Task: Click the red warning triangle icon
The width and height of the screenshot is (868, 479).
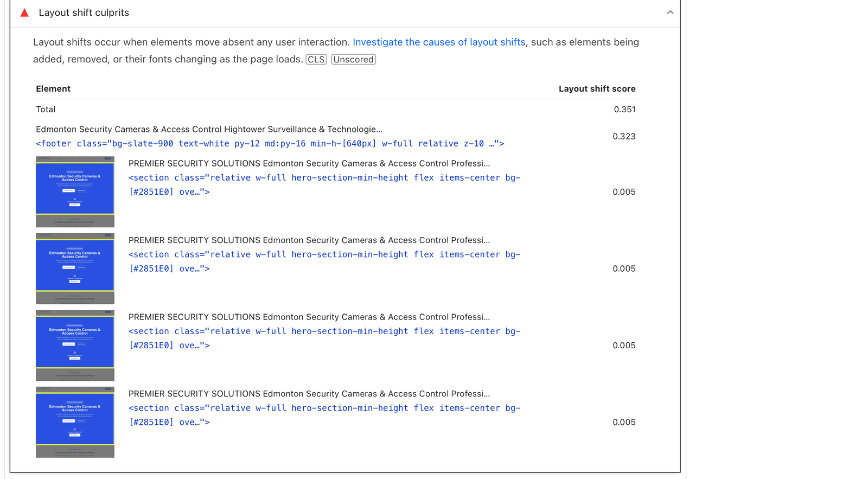Action: click(24, 12)
